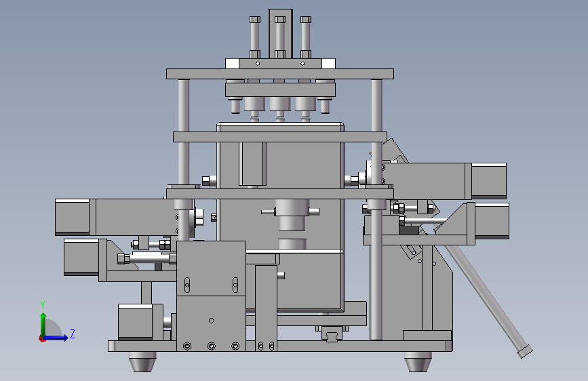Select the green Y-axis arrow of the triad
The height and width of the screenshot is (381, 588).
[43, 324]
